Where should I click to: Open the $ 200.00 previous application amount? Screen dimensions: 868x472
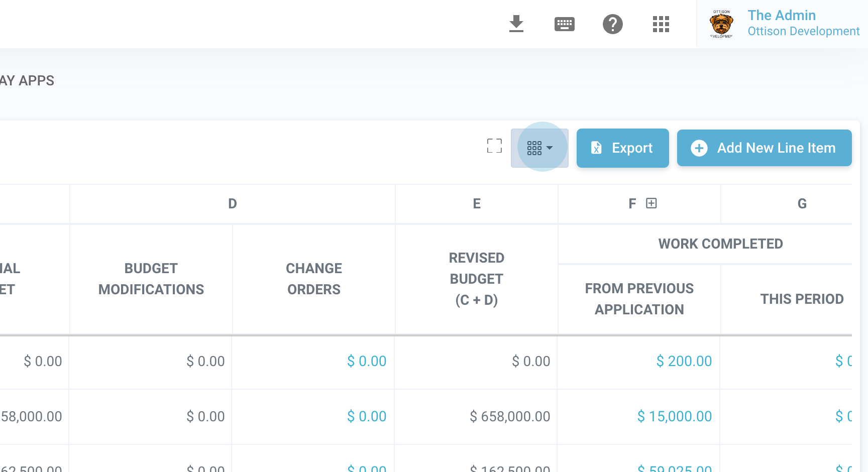(684, 361)
